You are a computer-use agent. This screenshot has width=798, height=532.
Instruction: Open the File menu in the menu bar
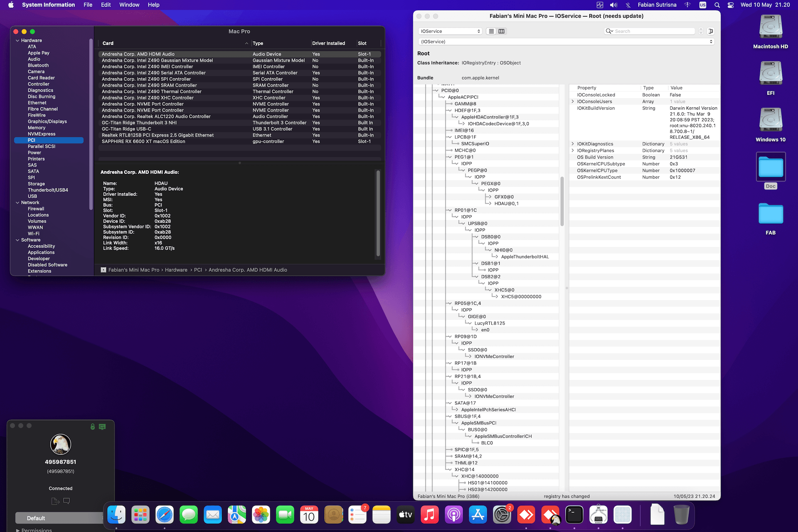pos(88,5)
